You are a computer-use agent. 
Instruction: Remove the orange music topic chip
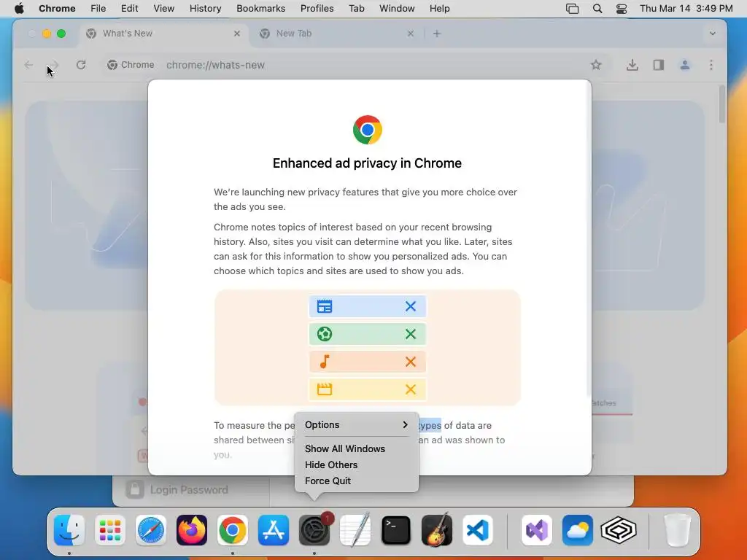point(410,362)
